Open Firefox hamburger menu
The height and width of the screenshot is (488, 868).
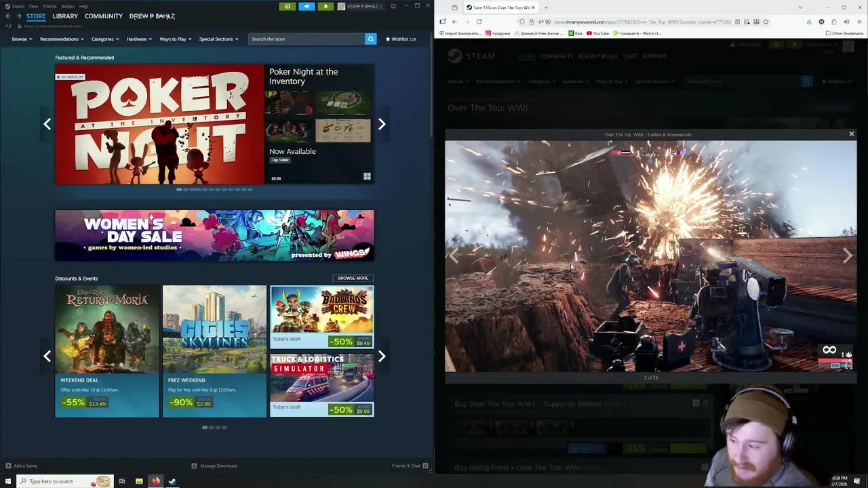[x=859, y=22]
